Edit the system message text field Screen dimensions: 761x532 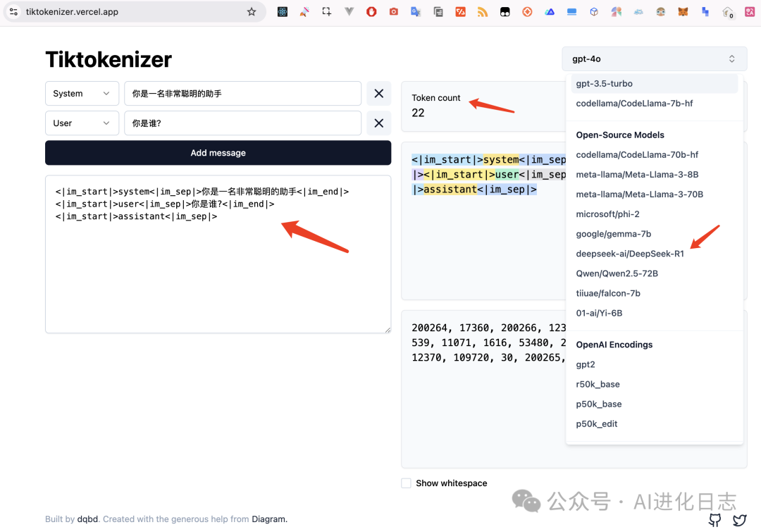pos(242,93)
